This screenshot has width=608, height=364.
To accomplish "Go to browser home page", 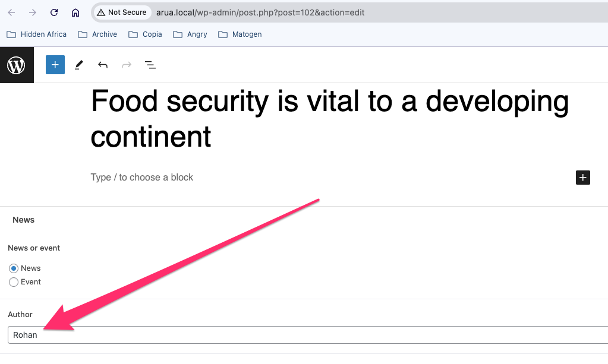I will point(75,12).
